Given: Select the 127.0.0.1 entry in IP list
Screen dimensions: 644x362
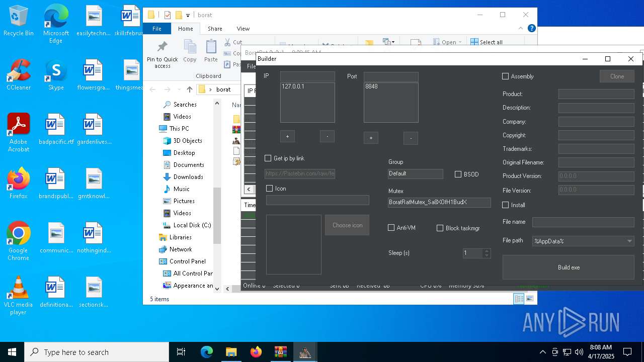Looking at the screenshot, I should [293, 86].
